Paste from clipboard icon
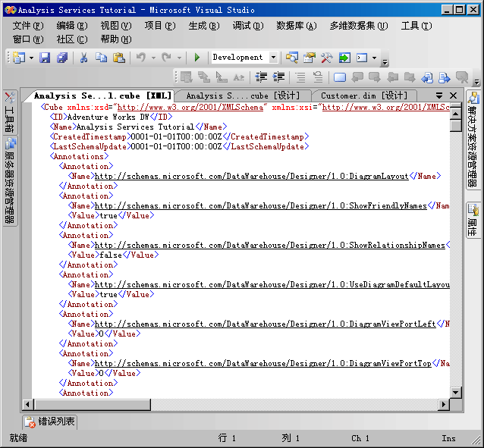The image size is (484, 448). [x=119, y=58]
